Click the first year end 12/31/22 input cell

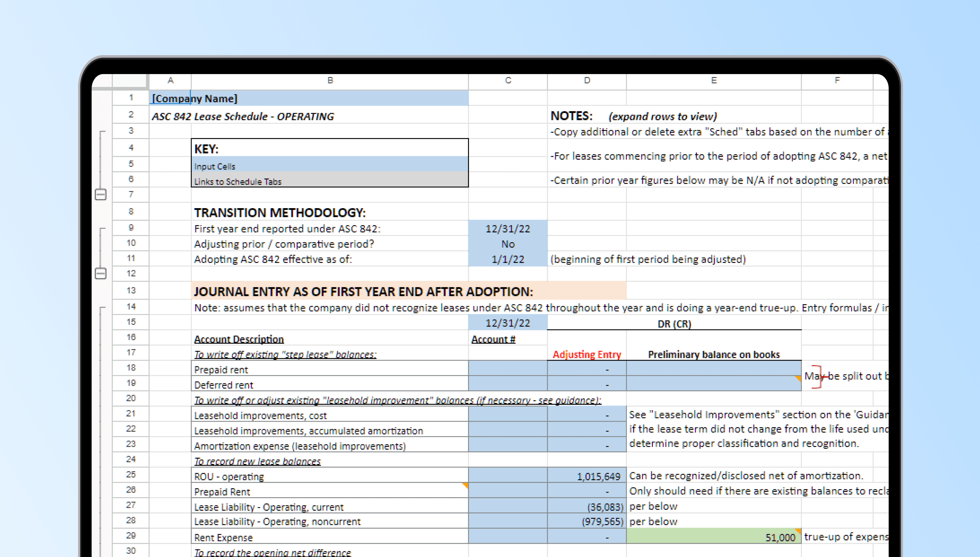click(508, 228)
